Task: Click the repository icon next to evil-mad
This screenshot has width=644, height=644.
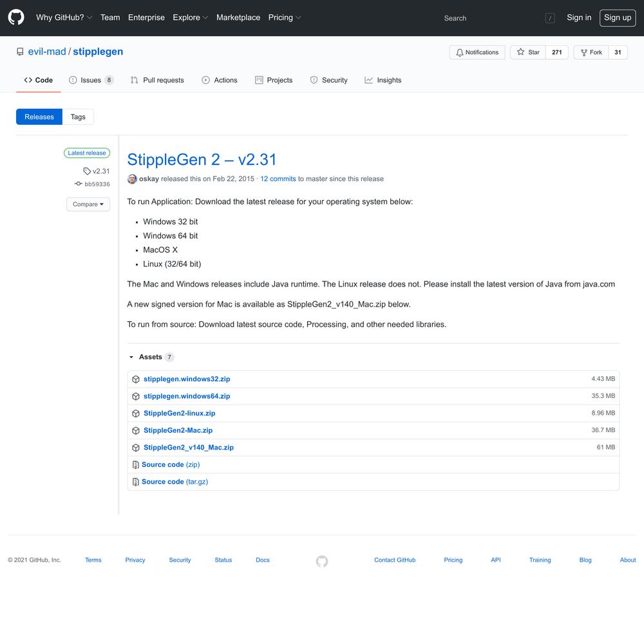Action: coord(20,52)
